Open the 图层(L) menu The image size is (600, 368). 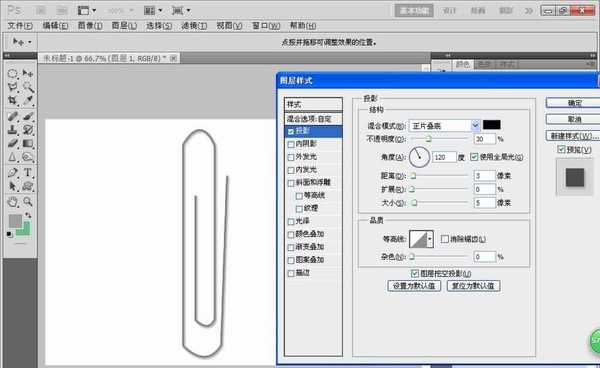(124, 26)
